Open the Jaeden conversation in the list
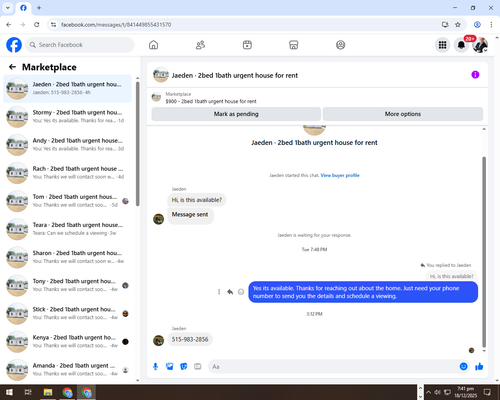The width and height of the screenshot is (500, 400). click(67, 88)
